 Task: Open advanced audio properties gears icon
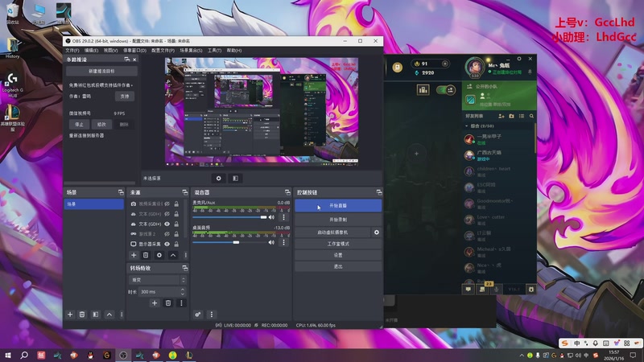coord(198,315)
